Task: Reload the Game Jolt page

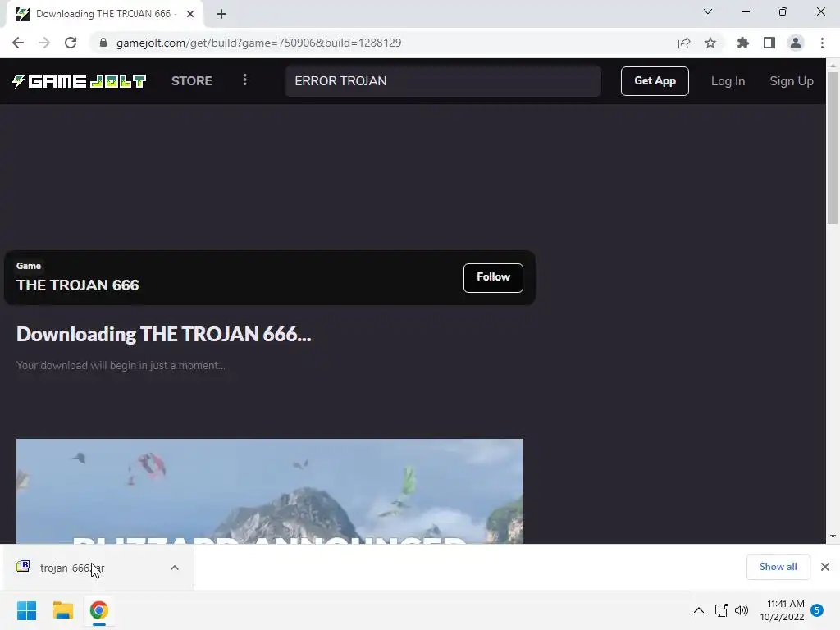Action: coord(71,43)
